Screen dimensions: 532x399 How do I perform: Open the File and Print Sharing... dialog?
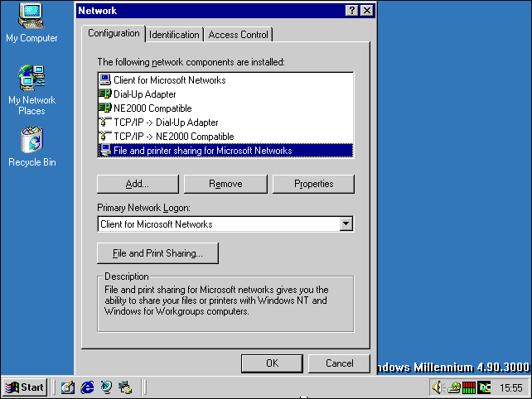point(157,253)
